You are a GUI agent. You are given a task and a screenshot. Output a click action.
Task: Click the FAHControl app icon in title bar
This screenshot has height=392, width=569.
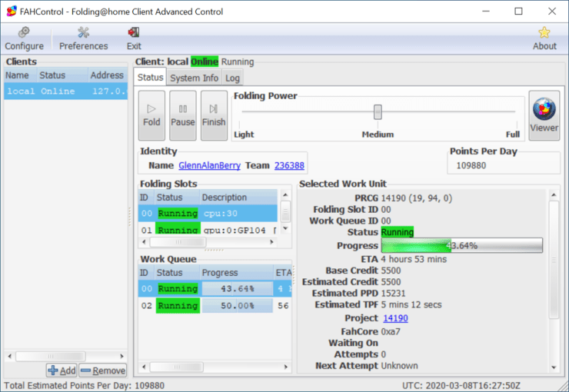12,12
